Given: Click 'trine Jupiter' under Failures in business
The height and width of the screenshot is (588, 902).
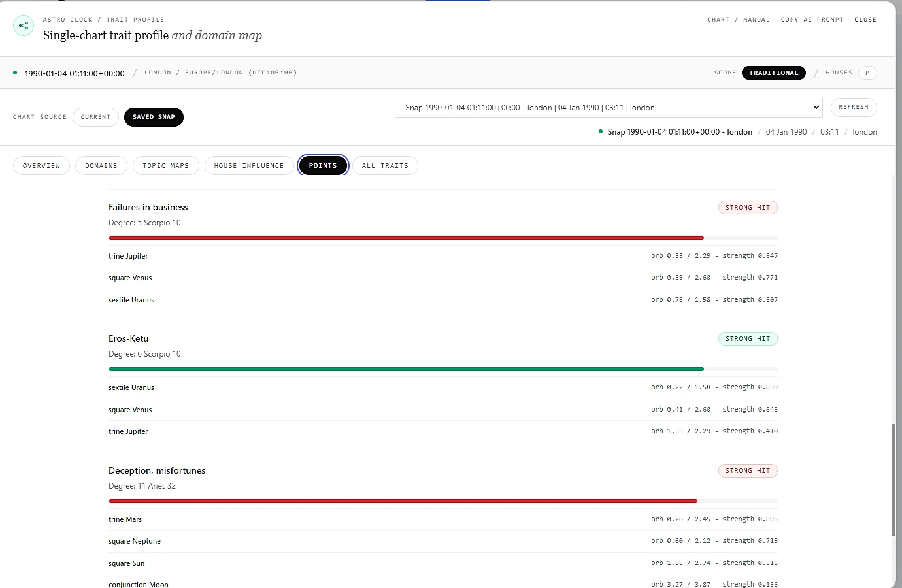Looking at the screenshot, I should click(x=128, y=256).
